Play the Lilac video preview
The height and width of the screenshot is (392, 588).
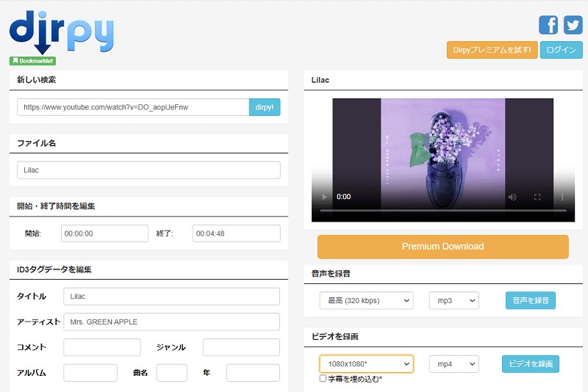tap(324, 197)
